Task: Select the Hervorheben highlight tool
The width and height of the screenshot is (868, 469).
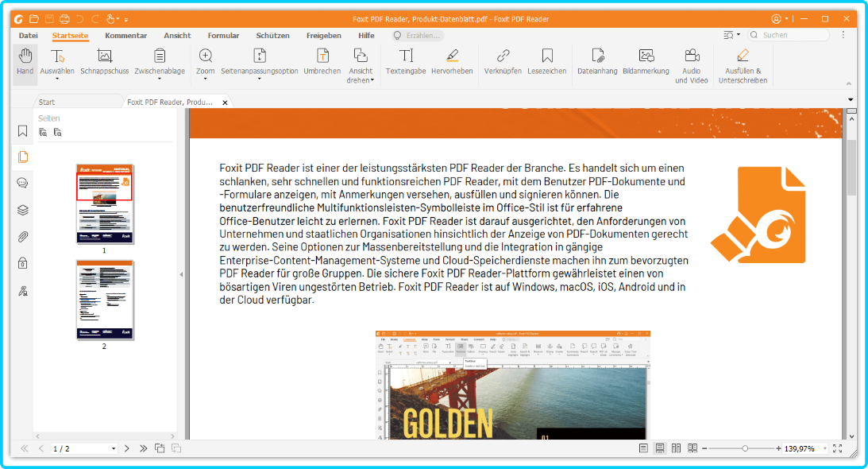Action: click(x=452, y=62)
